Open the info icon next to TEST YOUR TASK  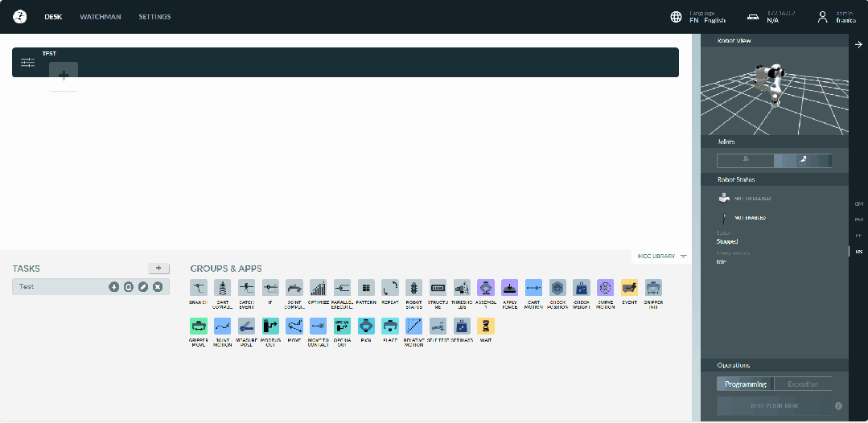(x=839, y=406)
